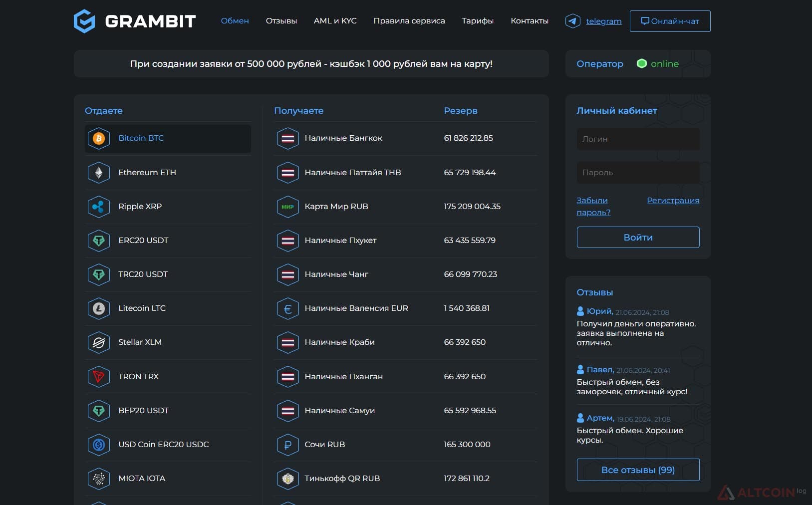The height and width of the screenshot is (505, 812).
Task: Click reserve value 61 826 212.85
Action: click(468, 138)
